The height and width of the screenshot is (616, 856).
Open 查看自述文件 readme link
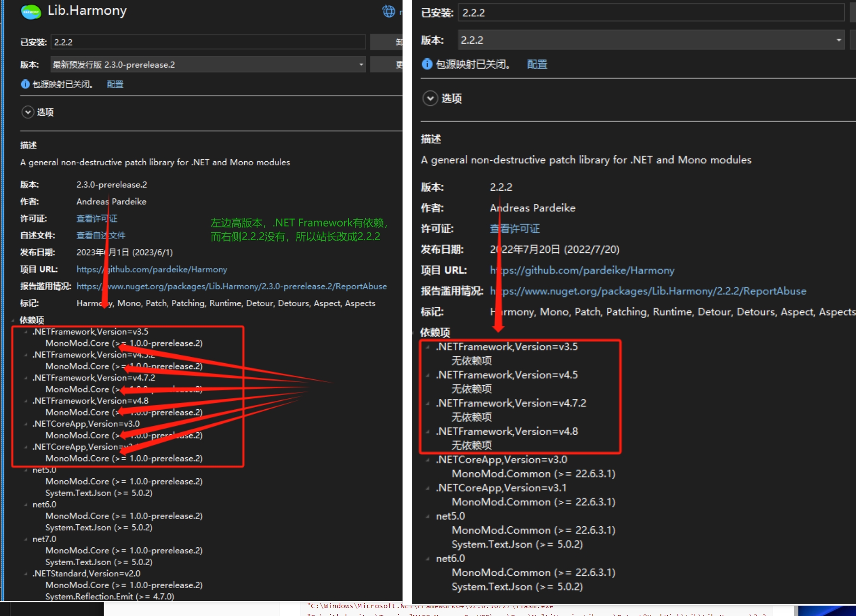click(101, 235)
